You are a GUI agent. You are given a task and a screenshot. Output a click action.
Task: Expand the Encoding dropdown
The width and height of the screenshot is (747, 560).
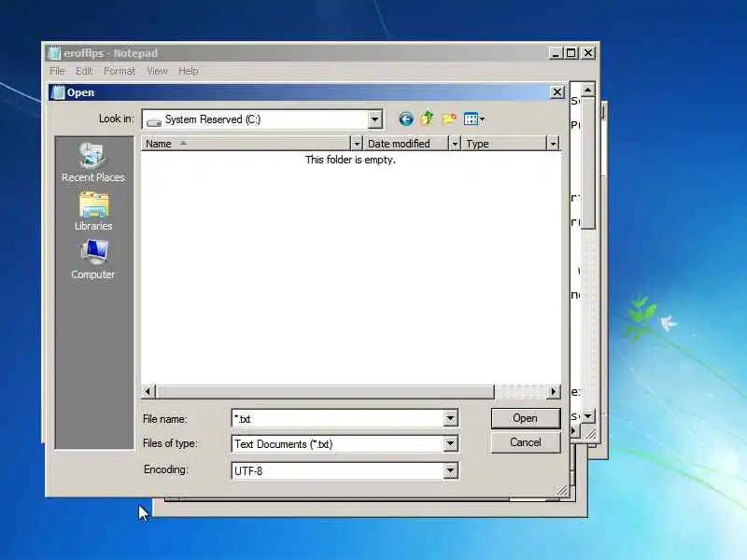pyautogui.click(x=450, y=471)
